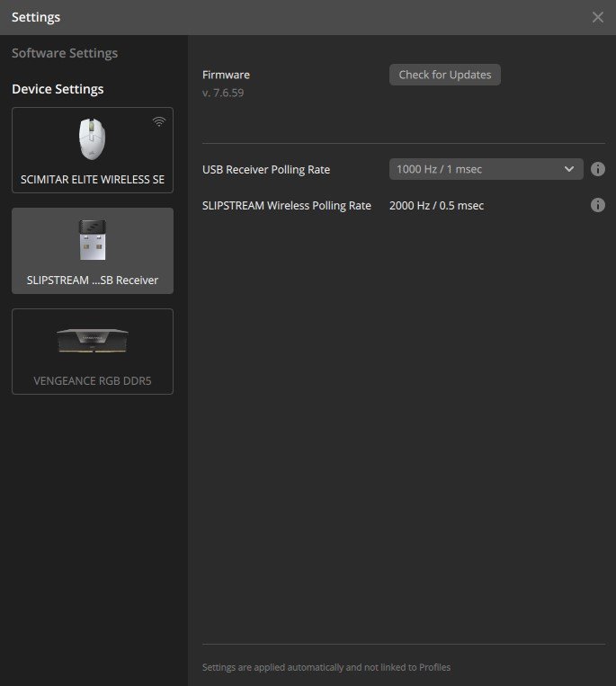Image resolution: width=616 pixels, height=686 pixels.
Task: Click the RAM stick image on the Vengeance card
Action: 93,341
